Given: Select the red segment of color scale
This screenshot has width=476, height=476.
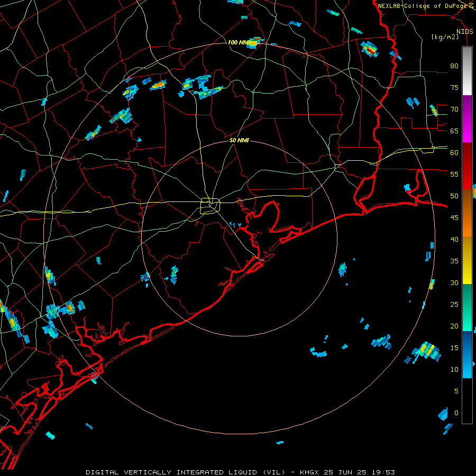Looking at the screenshot, I should click(x=467, y=166).
